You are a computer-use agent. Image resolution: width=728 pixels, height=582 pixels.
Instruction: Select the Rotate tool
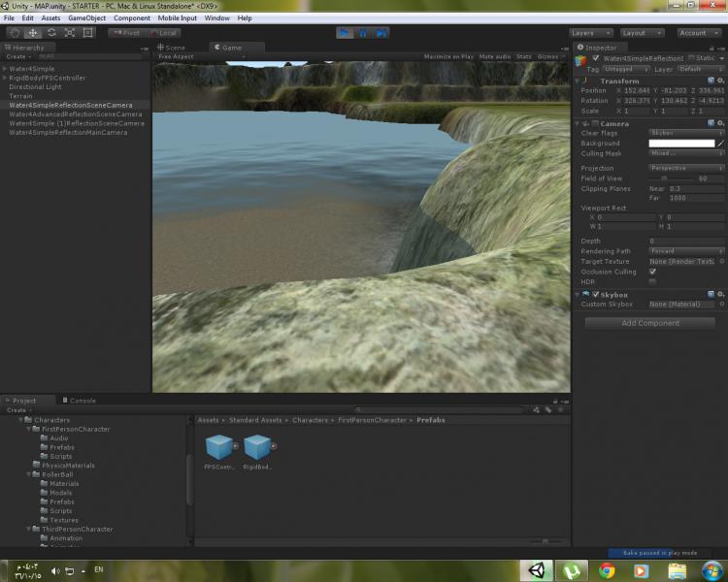coord(51,33)
